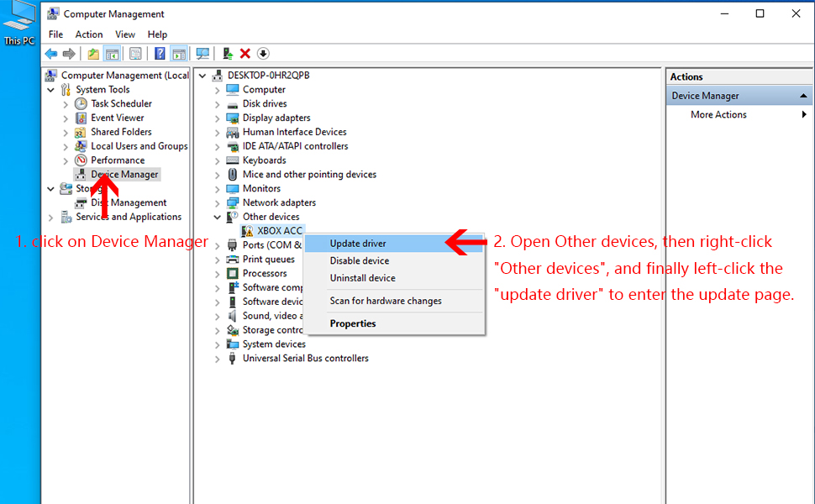Expand the Print queues category

pyautogui.click(x=218, y=260)
